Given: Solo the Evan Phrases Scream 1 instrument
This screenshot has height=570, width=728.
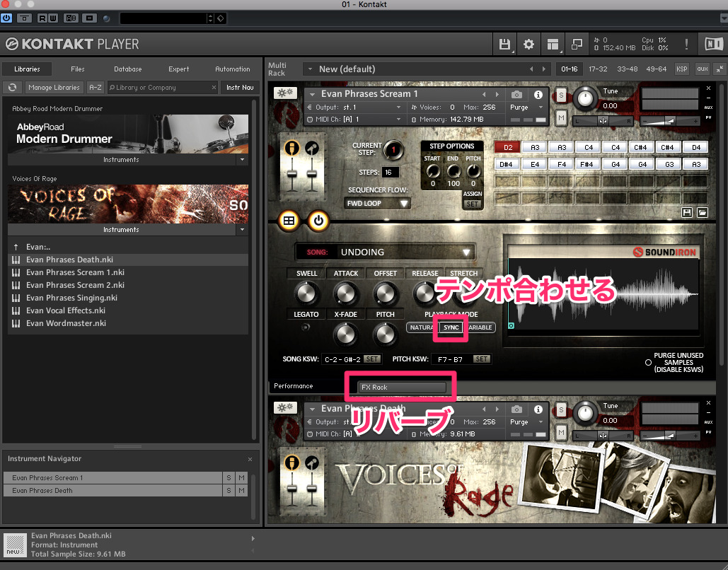Looking at the screenshot, I should tap(561, 95).
